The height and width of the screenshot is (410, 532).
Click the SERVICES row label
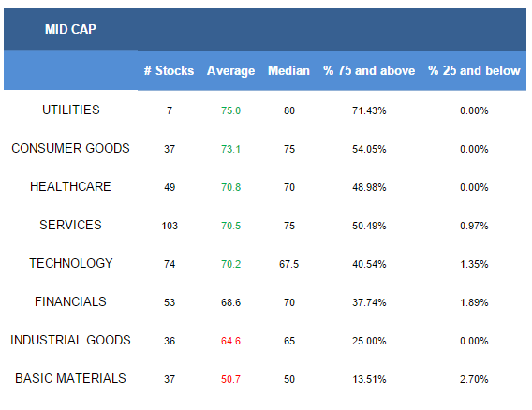70,225
